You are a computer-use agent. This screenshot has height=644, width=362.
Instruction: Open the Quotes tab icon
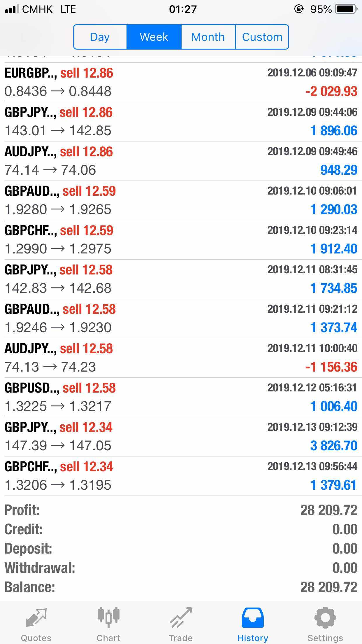(36, 618)
